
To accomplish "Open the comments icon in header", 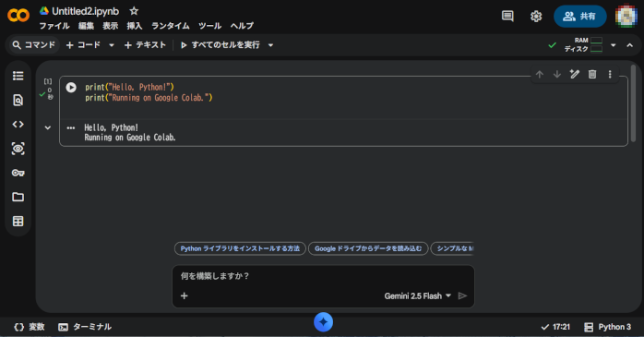I will tap(507, 17).
